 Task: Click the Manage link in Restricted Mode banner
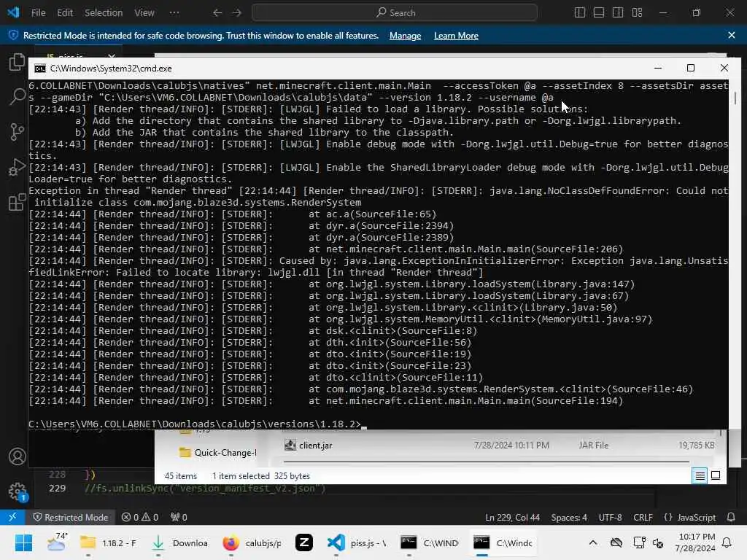click(x=405, y=36)
